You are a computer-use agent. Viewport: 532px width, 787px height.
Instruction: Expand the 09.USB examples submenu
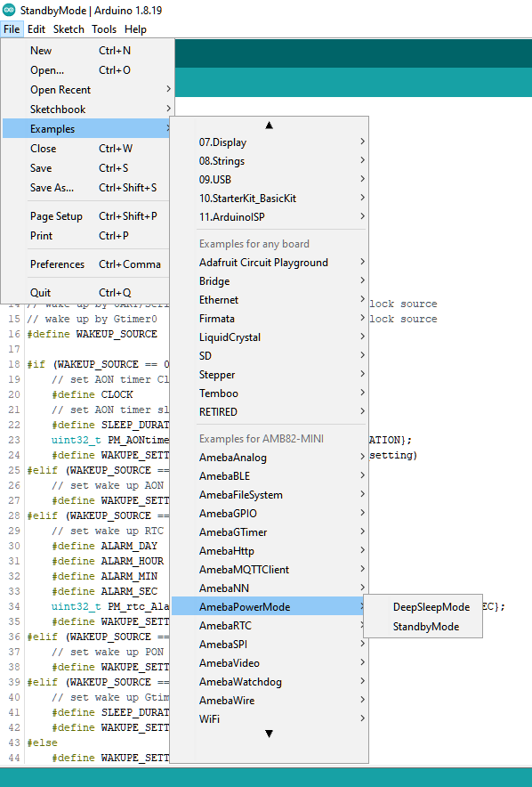tap(270, 180)
